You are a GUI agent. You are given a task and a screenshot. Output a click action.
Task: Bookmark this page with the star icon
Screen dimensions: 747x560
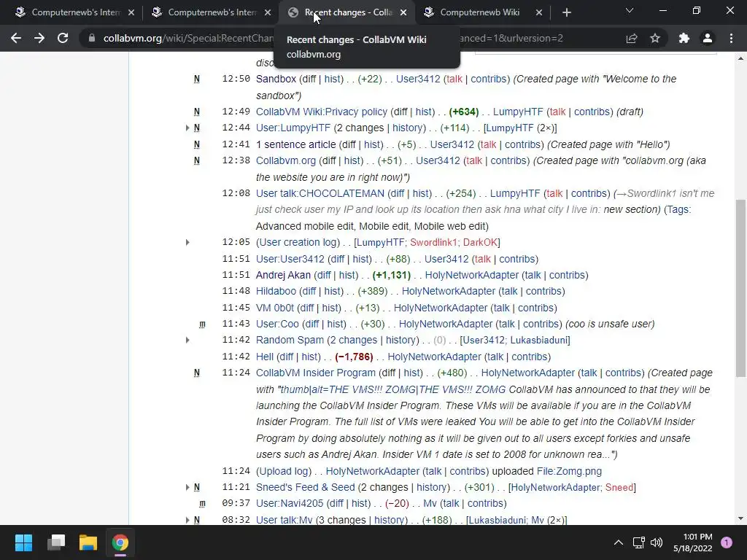point(655,38)
